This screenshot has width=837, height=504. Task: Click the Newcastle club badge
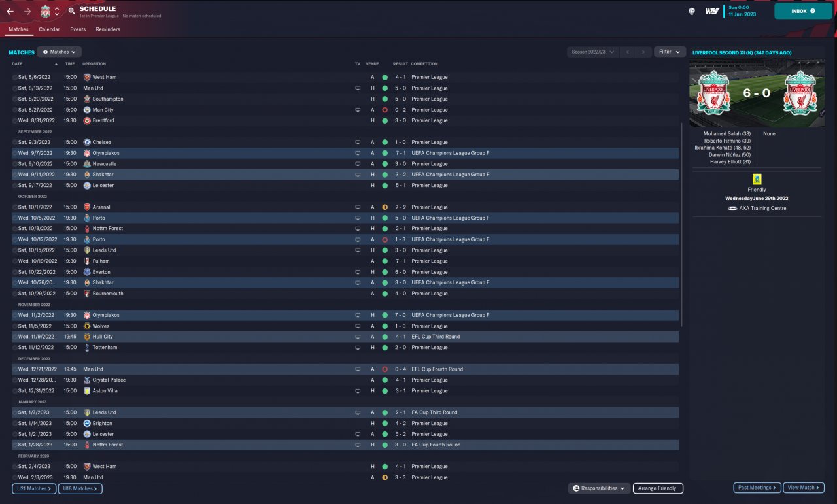pyautogui.click(x=87, y=163)
